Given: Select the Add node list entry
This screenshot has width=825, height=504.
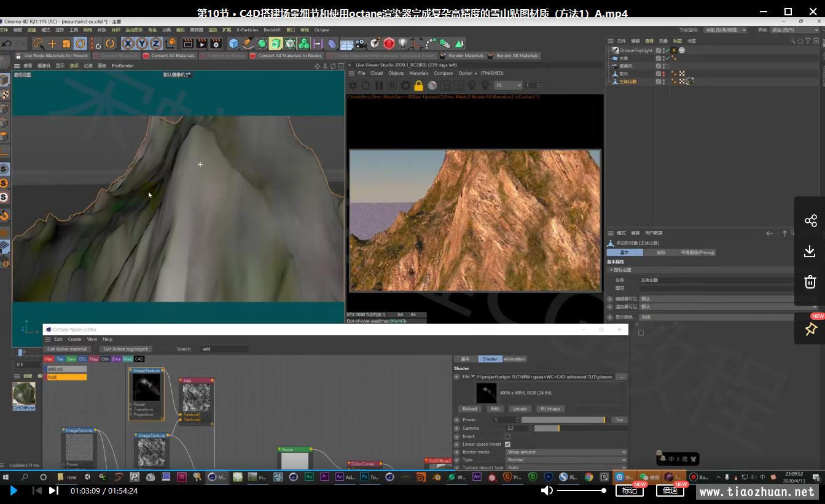Looking at the screenshot, I should click(x=67, y=377).
